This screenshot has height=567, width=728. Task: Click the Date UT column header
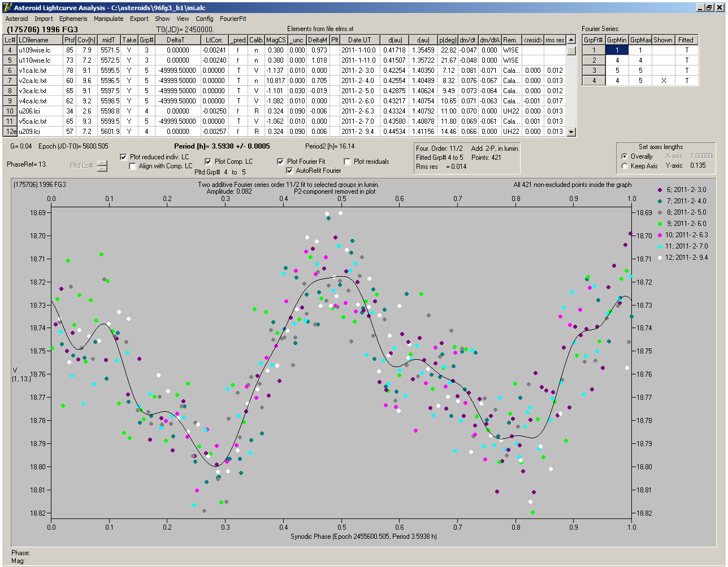pos(359,40)
